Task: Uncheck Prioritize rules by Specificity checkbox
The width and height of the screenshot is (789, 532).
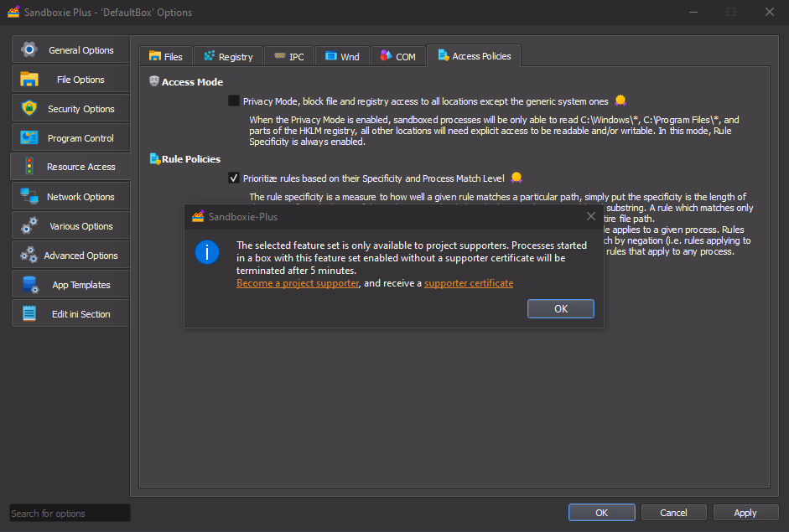Action: [233, 178]
